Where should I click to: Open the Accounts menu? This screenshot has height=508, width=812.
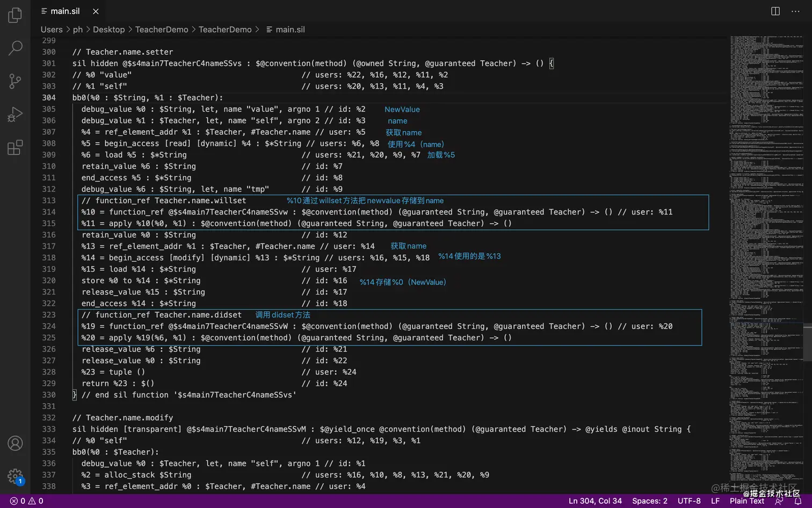point(15,443)
